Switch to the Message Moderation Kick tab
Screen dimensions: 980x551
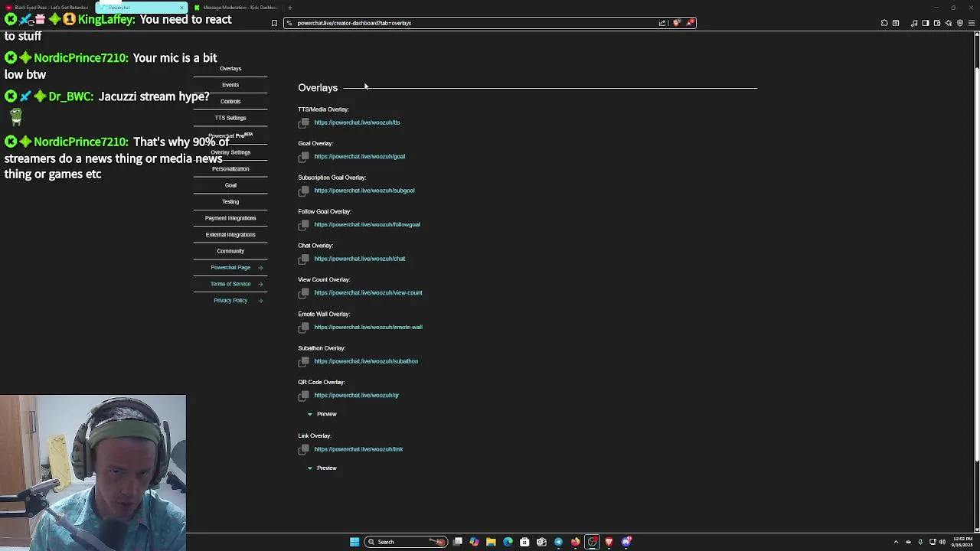237,8
